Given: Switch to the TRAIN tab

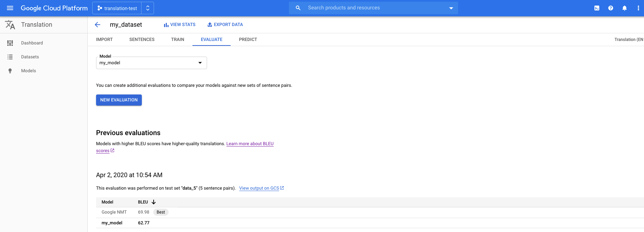Looking at the screenshot, I should coord(178,40).
